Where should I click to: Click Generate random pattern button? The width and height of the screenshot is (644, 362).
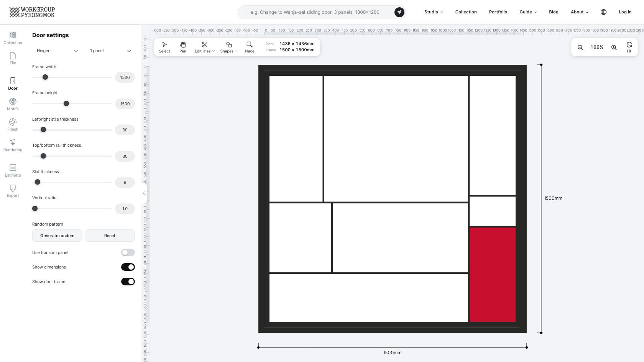point(57,236)
